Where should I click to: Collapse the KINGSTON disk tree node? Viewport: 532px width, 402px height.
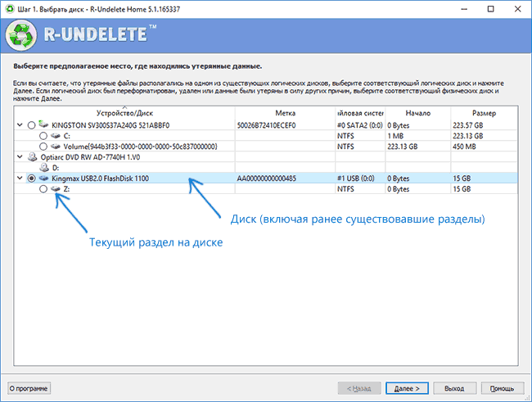click(20, 125)
